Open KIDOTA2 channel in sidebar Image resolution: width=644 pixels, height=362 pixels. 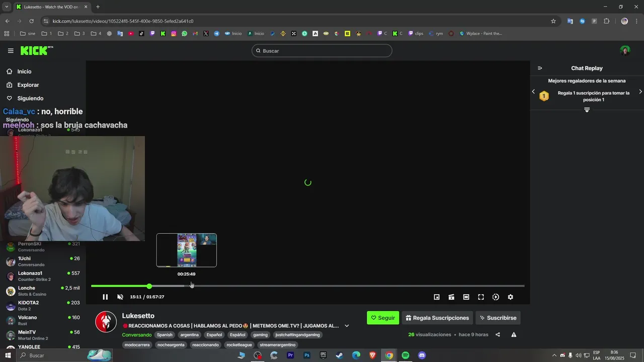coord(43,306)
